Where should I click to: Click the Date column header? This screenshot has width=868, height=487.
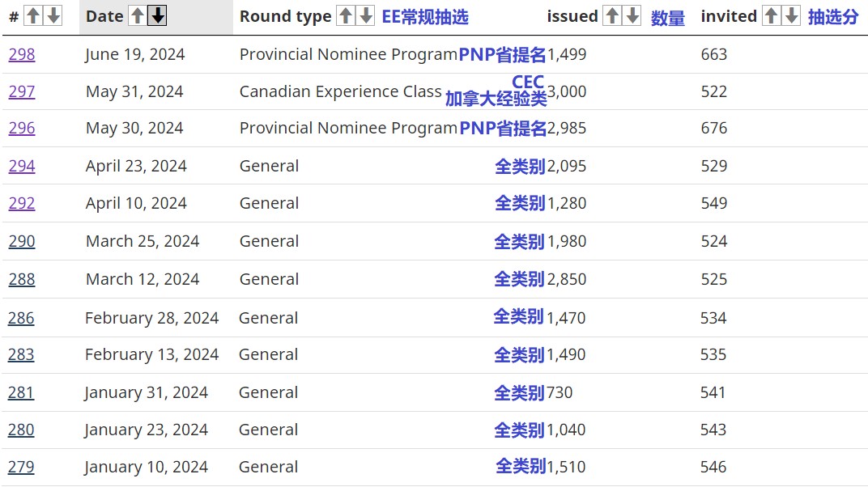pyautogui.click(x=105, y=15)
